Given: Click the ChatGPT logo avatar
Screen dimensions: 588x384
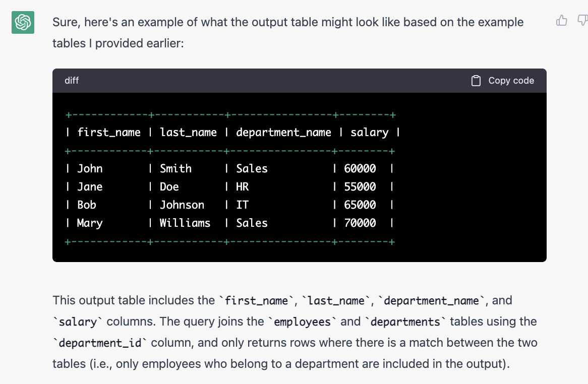Looking at the screenshot, I should click(x=23, y=22).
